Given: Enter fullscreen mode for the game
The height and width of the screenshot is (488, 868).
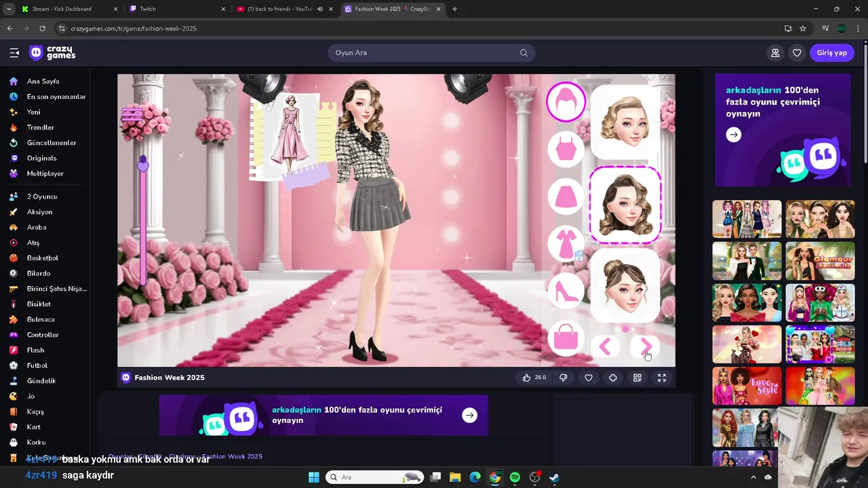Looking at the screenshot, I should tap(662, 378).
